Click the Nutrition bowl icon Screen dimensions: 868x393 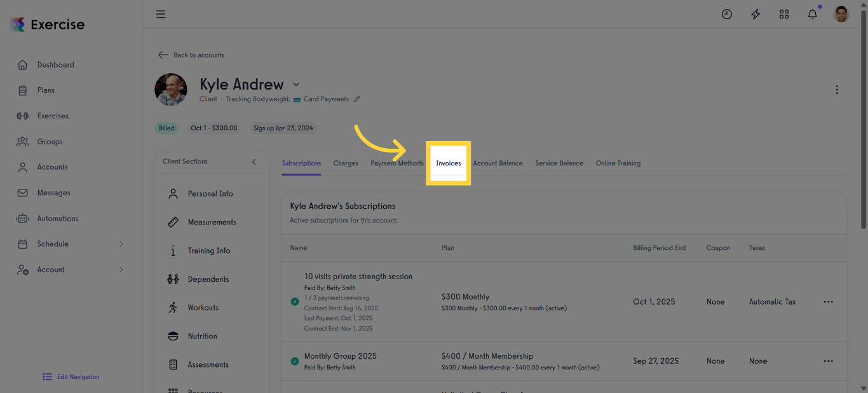[x=173, y=336]
